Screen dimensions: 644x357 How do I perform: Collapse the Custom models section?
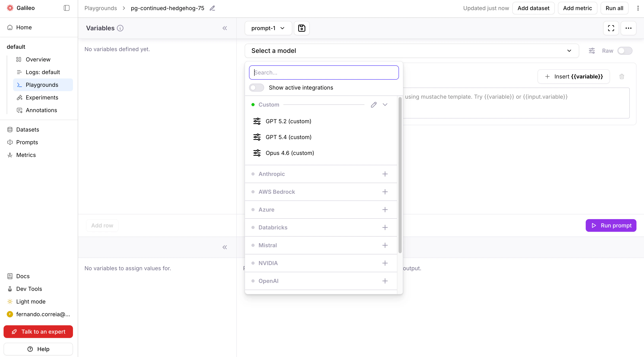pyautogui.click(x=385, y=105)
